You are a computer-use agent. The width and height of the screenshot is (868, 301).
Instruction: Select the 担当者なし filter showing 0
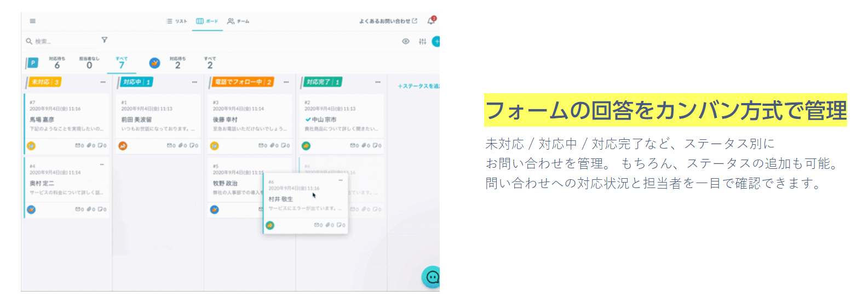coord(89,63)
